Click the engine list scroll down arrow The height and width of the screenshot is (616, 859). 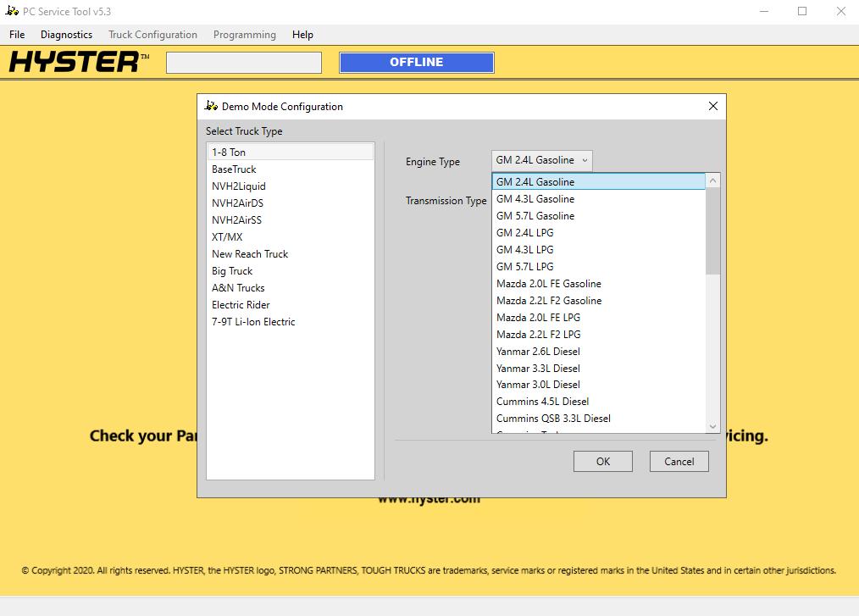click(x=712, y=426)
